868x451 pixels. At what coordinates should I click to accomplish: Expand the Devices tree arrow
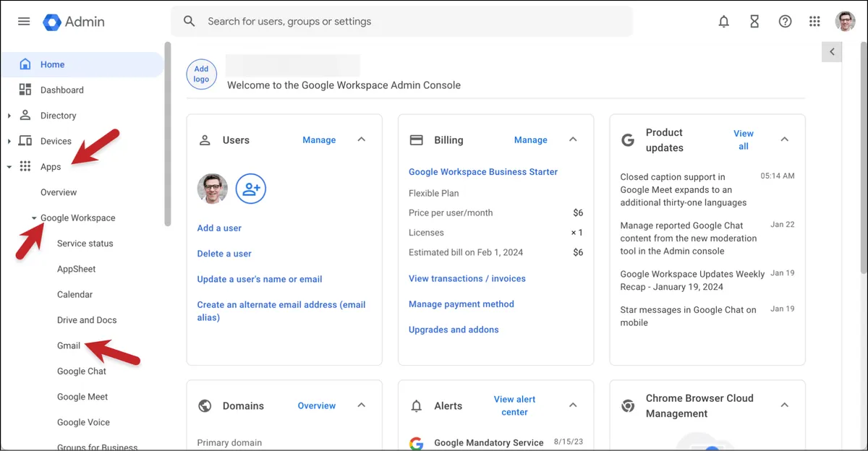tap(9, 141)
